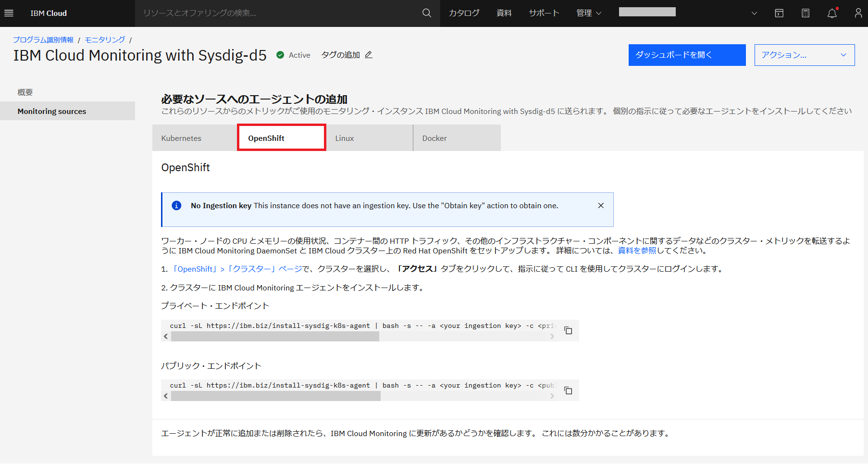Click the edit tags pencil icon
This screenshot has height=464, width=868.
369,55
